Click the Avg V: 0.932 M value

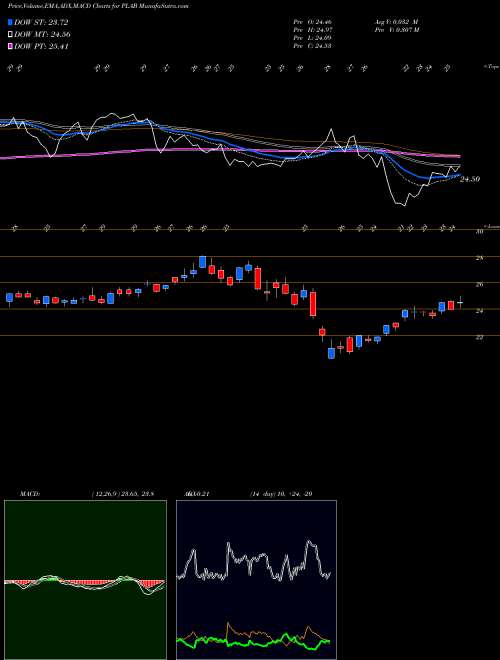(396, 21)
